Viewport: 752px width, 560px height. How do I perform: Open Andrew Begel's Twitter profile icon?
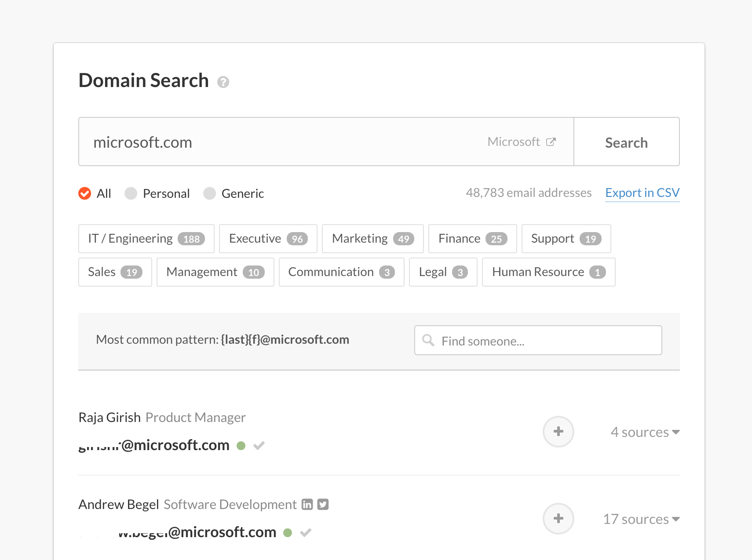(323, 504)
